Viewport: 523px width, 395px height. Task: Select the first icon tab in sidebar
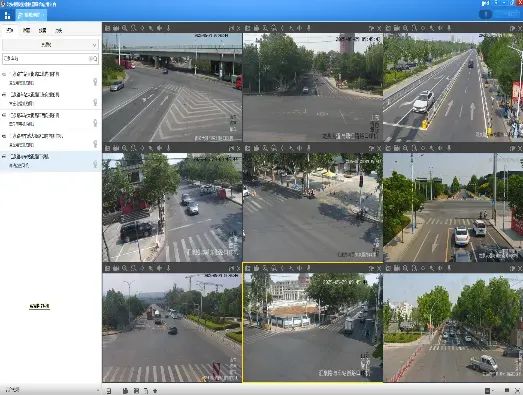[x=10, y=30]
